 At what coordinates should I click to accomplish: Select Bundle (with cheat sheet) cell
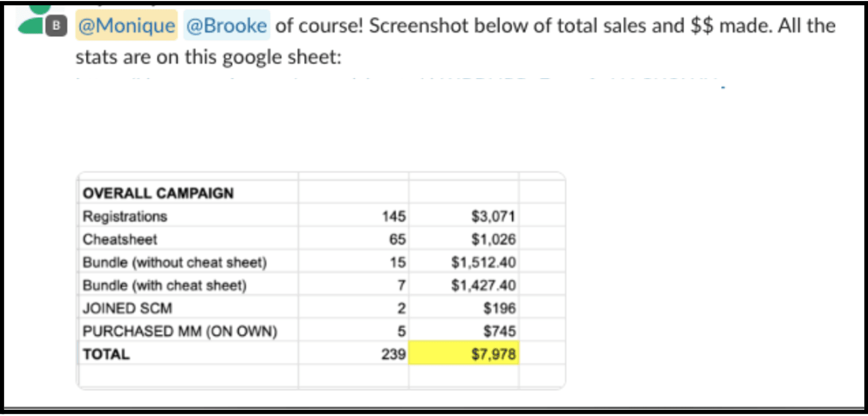pos(165,285)
